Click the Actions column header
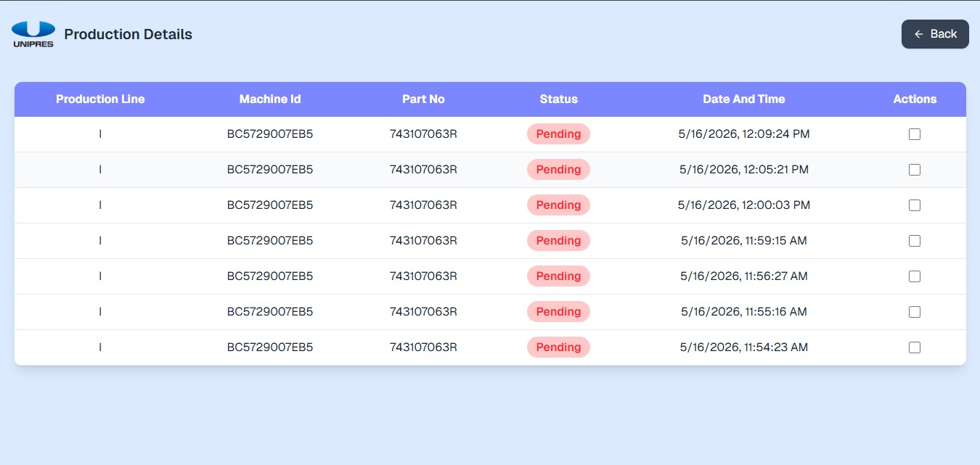Screen dimensions: 980x465 [915, 99]
